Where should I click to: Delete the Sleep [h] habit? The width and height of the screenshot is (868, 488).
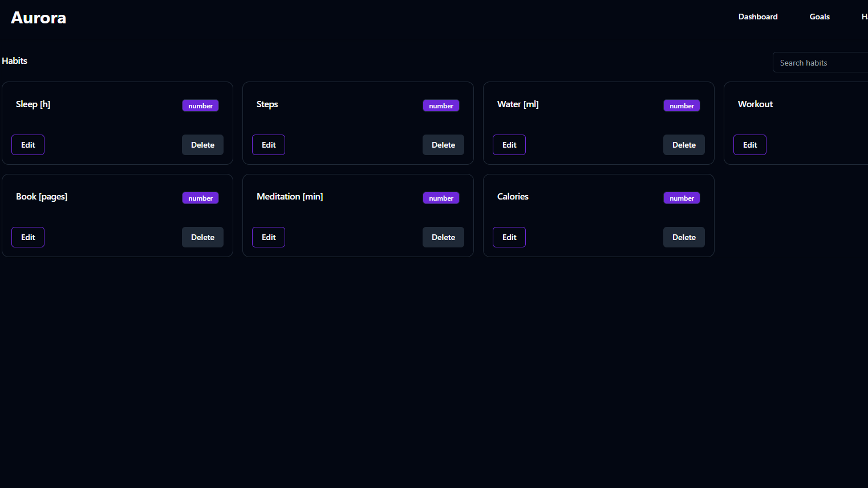click(202, 144)
